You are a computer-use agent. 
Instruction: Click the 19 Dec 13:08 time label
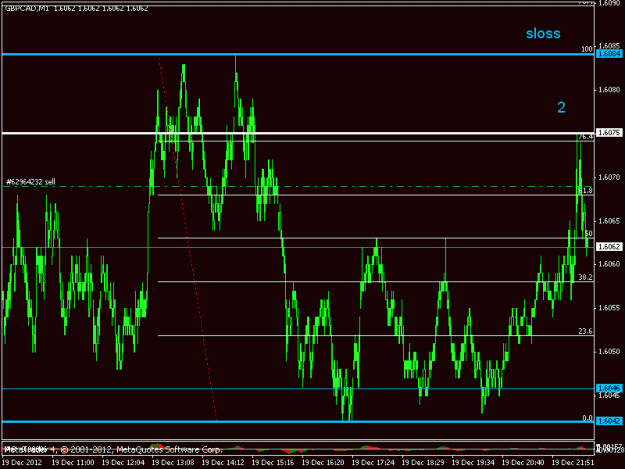click(173, 463)
